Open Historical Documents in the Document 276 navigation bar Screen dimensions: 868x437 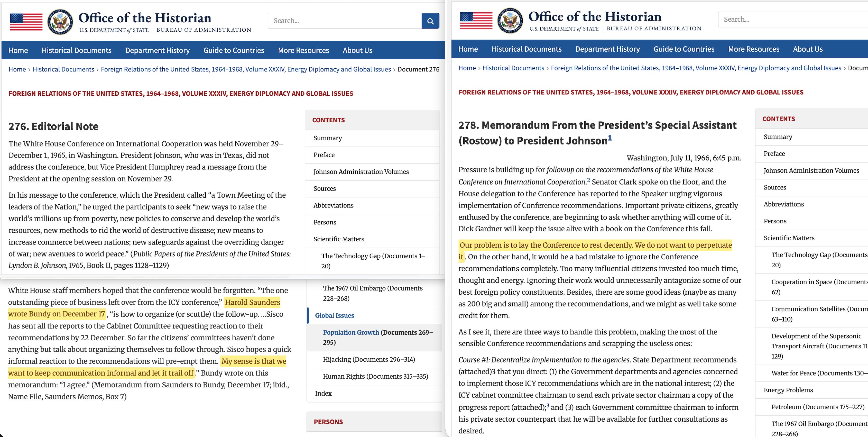tap(77, 50)
